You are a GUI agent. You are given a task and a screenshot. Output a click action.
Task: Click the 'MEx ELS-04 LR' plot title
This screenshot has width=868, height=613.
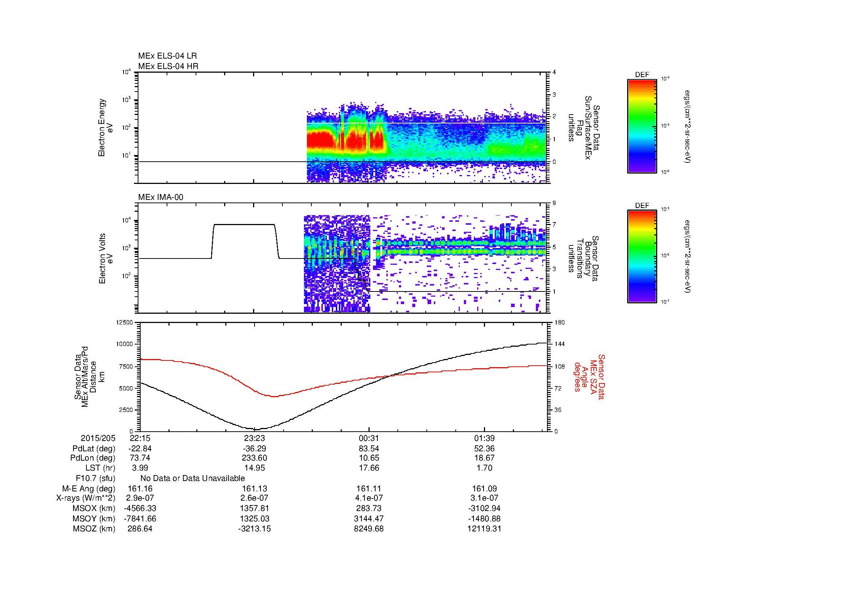[167, 56]
